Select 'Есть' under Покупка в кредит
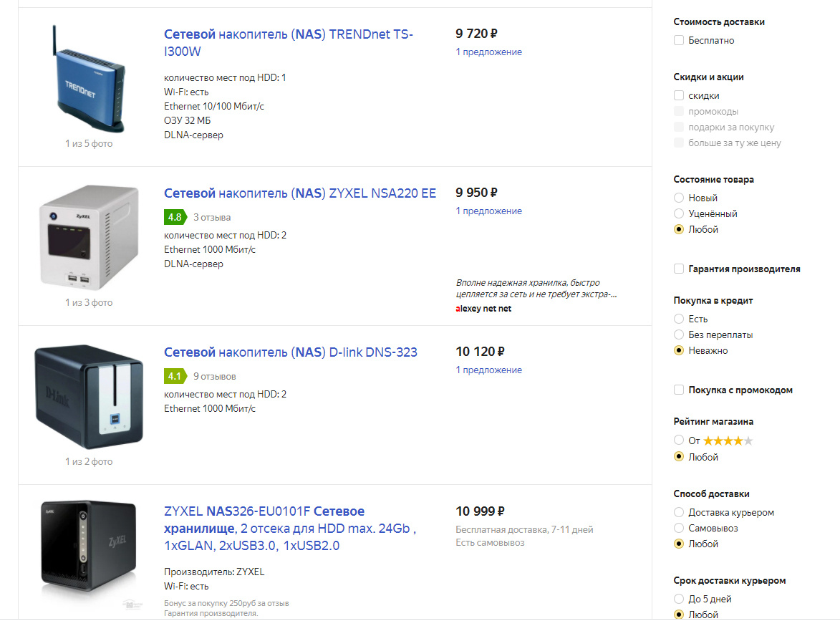This screenshot has width=840, height=621. point(679,319)
